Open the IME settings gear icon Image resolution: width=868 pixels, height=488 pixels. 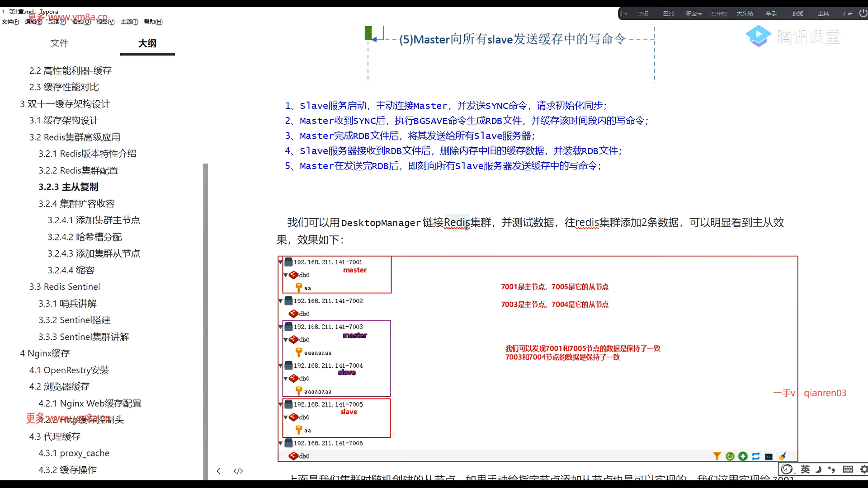click(863, 469)
